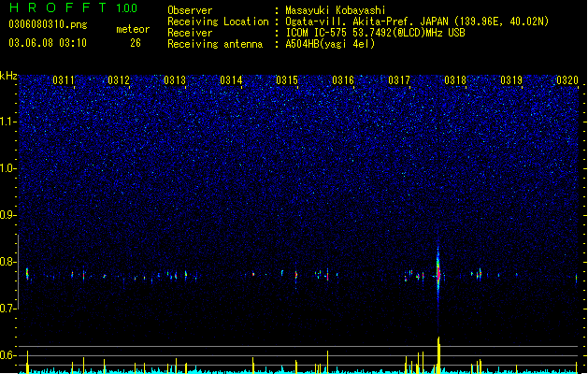Click the 'meteor' count label
588x374 pixels.
click(x=133, y=29)
